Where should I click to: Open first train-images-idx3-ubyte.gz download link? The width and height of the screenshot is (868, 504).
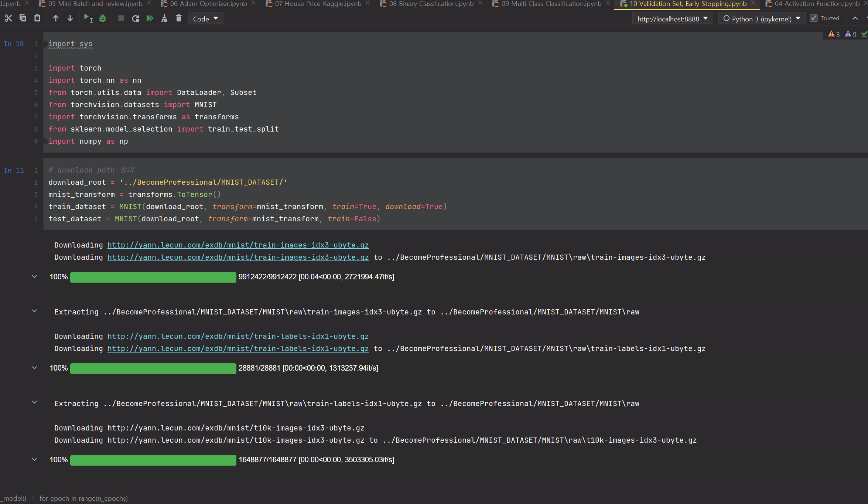238,245
